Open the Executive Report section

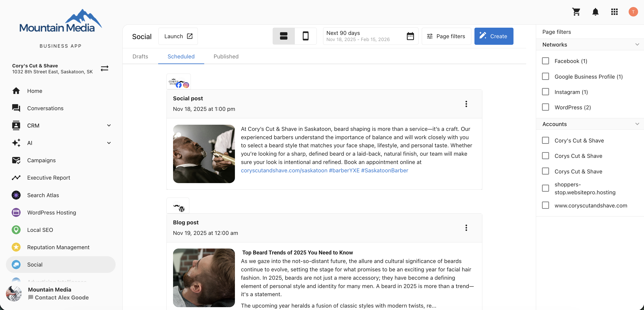49,178
